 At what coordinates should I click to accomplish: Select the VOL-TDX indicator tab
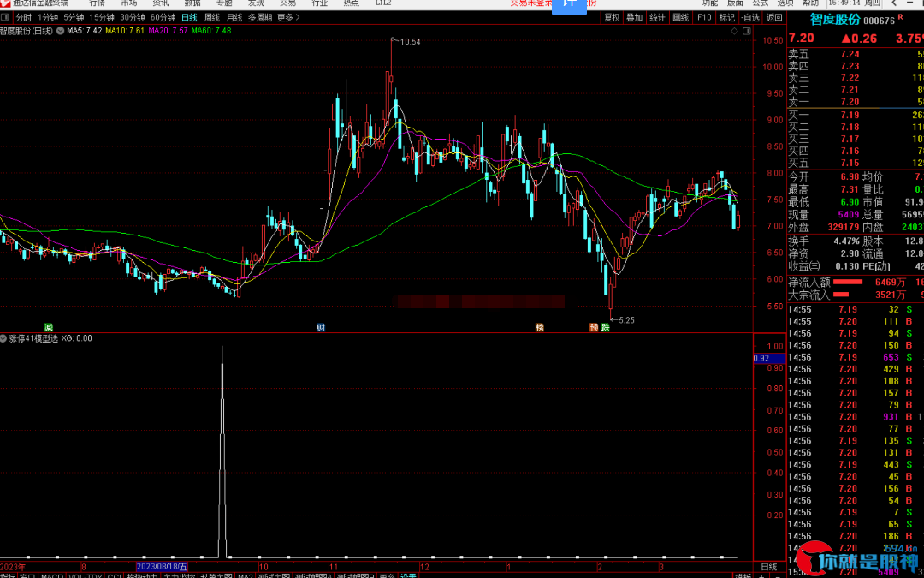pyautogui.click(x=86, y=575)
